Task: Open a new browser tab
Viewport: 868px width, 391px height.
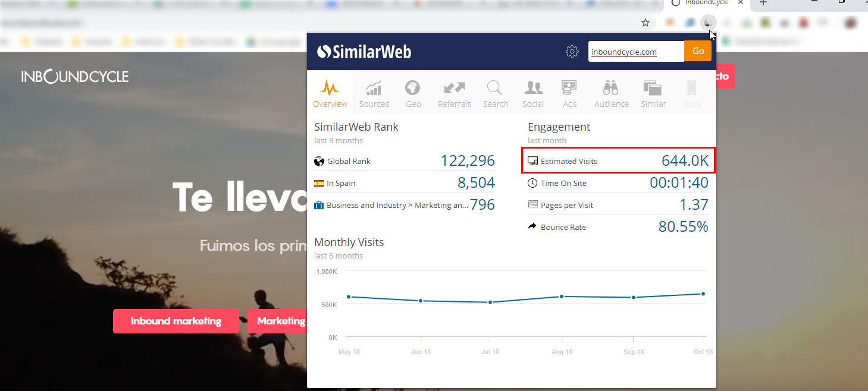Action: point(763,3)
